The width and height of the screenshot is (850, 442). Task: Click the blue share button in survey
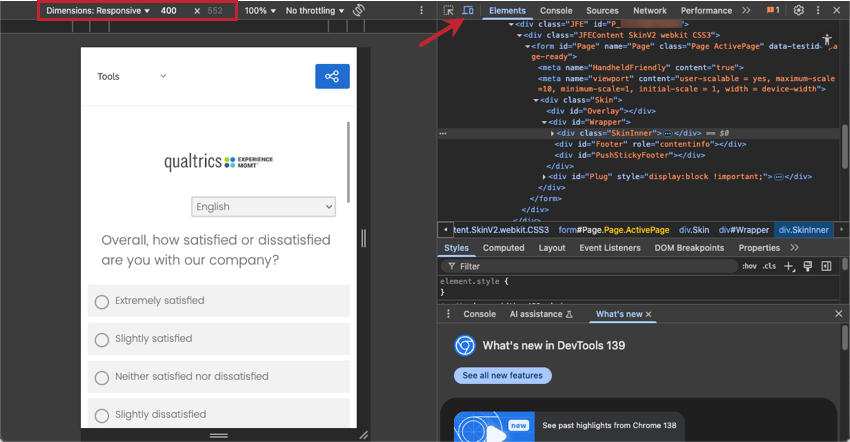(332, 76)
